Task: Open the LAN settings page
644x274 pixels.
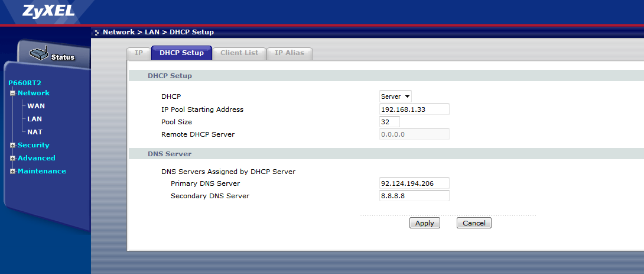Action: coord(35,119)
